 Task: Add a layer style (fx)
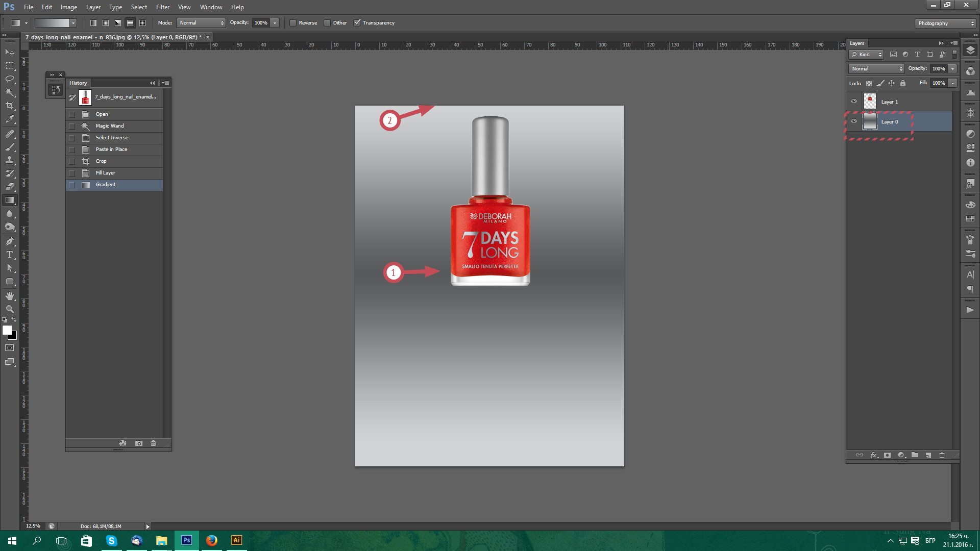point(874,455)
